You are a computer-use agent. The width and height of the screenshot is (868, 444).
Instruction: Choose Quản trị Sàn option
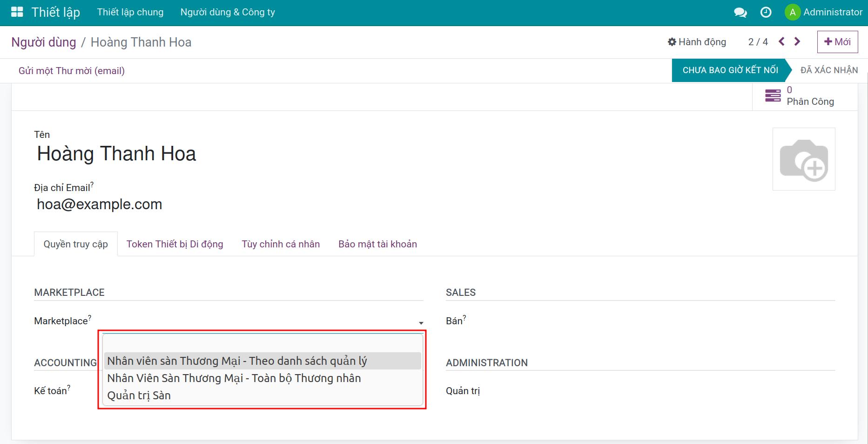(263, 396)
